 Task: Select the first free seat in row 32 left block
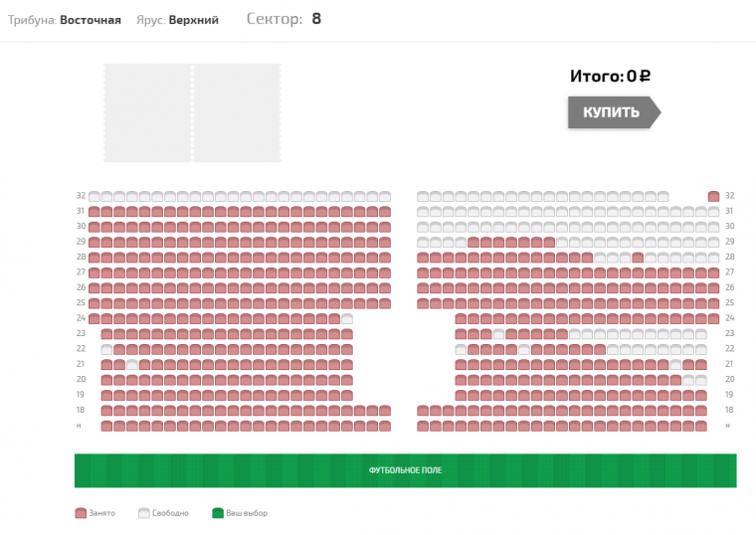pyautogui.click(x=94, y=196)
